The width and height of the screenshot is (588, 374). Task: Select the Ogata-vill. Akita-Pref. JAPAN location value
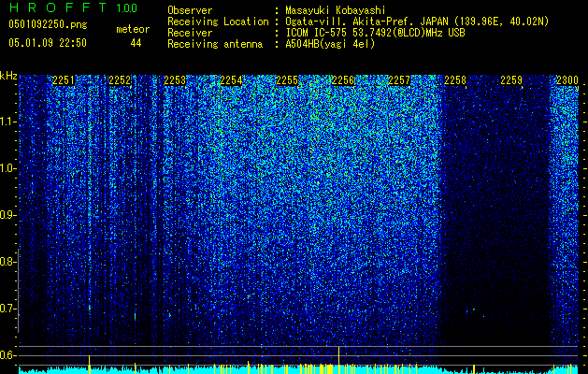[x=417, y=22]
